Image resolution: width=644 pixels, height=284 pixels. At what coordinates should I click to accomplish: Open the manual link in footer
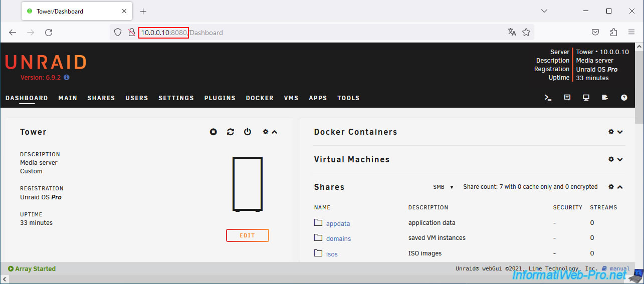619,269
